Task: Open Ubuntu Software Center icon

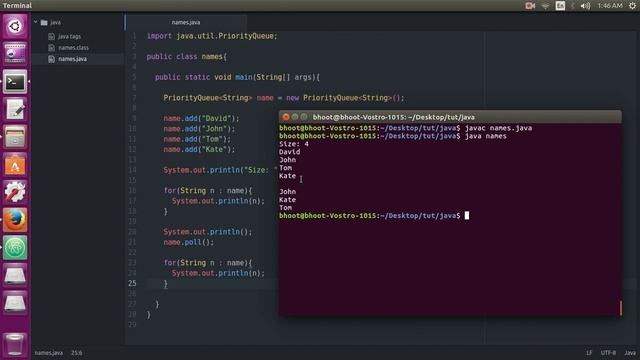Action: tap(15, 165)
